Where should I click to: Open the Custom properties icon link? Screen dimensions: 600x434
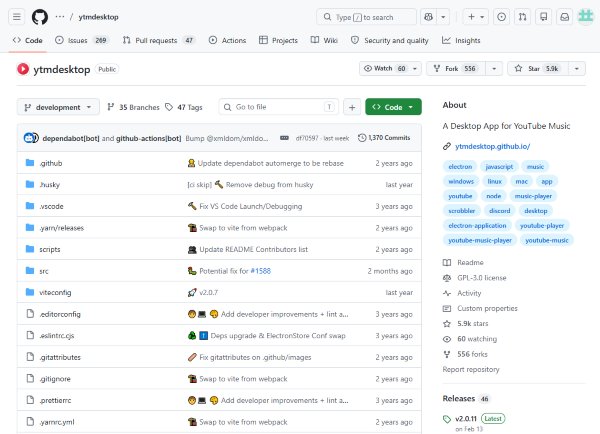447,308
